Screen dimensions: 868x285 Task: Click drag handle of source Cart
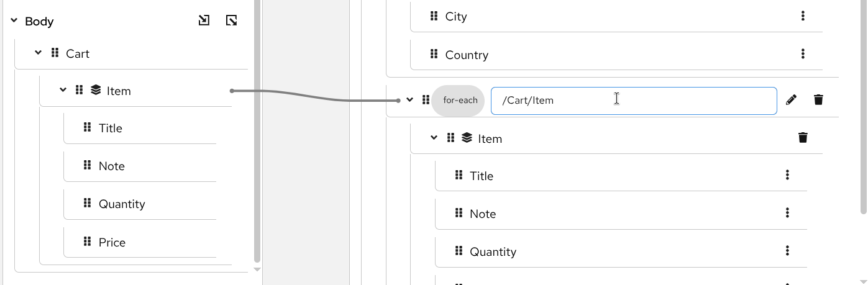tap(55, 53)
